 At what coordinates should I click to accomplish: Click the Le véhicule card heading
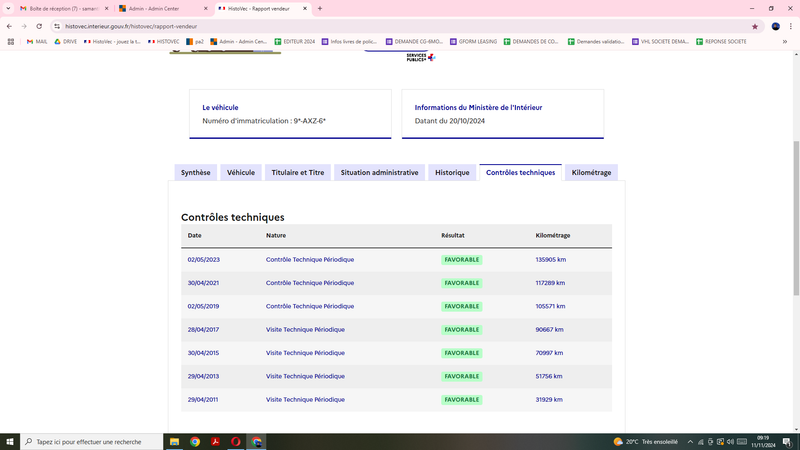click(x=220, y=108)
